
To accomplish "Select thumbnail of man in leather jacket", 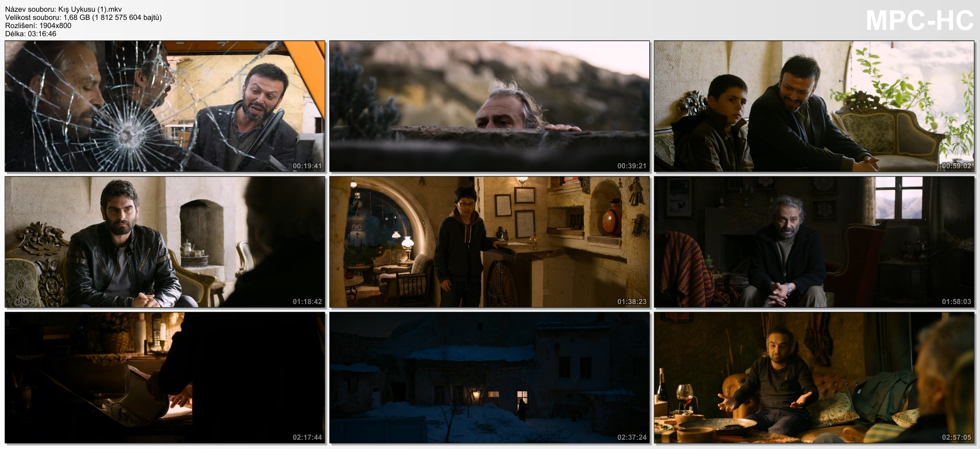I will [x=165, y=242].
